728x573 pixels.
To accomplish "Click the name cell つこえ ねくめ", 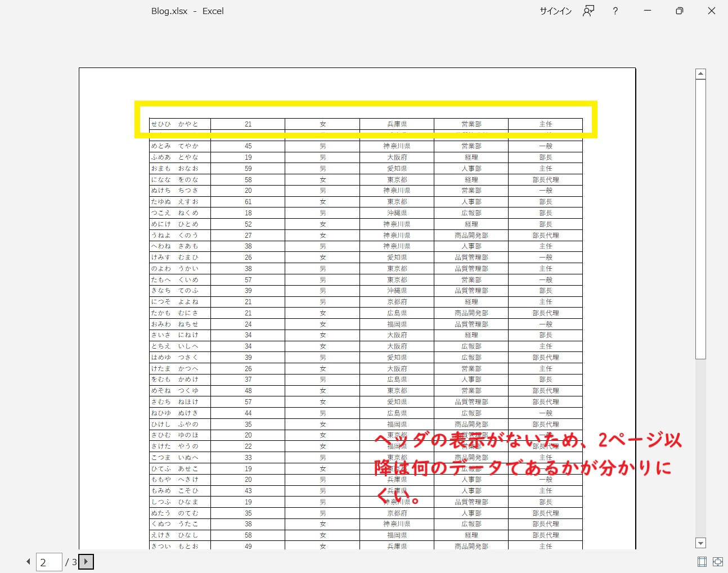I will click(x=180, y=213).
